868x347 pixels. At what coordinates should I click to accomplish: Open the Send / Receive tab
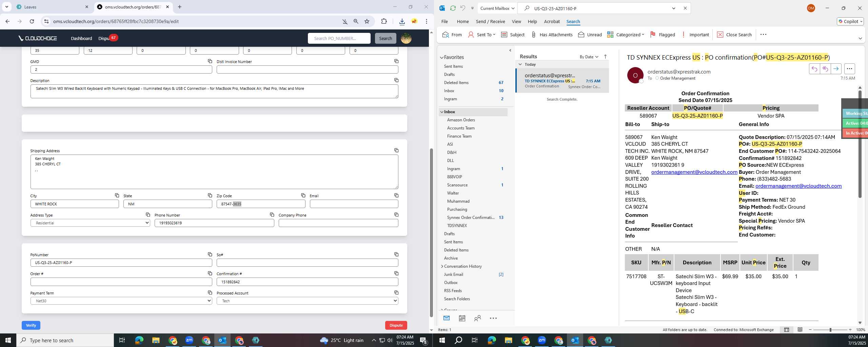(490, 21)
